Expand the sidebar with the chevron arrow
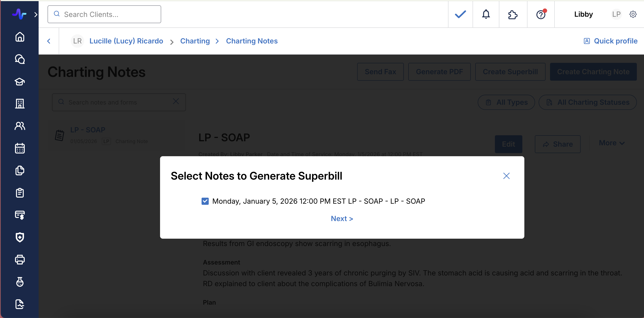 point(36,14)
